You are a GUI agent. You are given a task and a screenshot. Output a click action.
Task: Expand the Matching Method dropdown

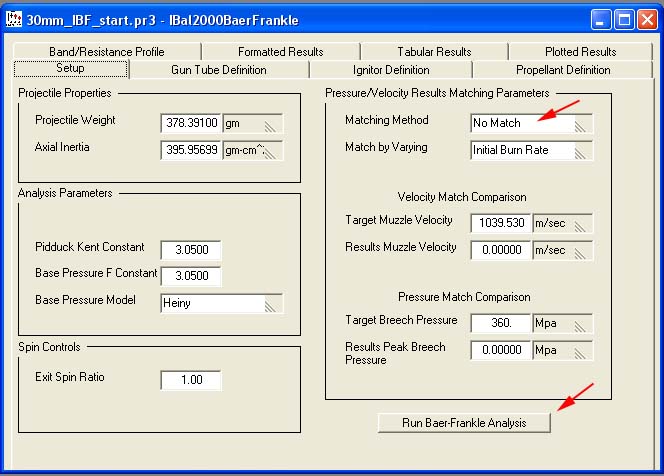(x=531, y=123)
